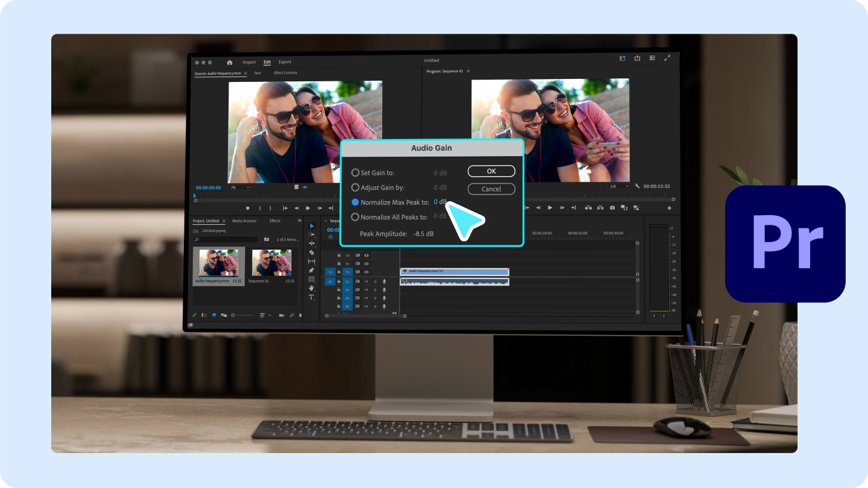Switch to the Export tab
Screen dimensions: 868x488
[285, 62]
